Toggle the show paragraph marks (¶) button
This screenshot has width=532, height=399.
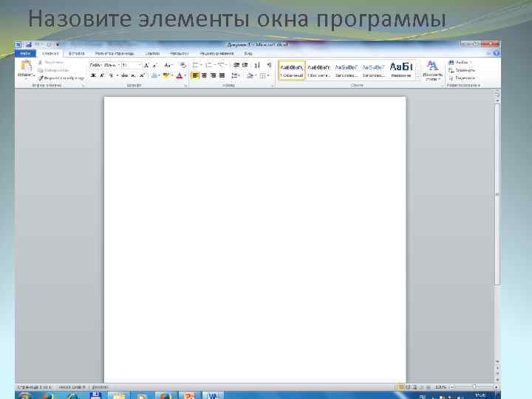(x=269, y=65)
